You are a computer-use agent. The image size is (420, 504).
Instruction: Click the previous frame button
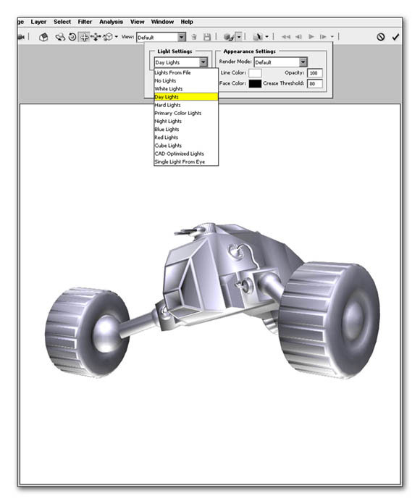pos(298,37)
